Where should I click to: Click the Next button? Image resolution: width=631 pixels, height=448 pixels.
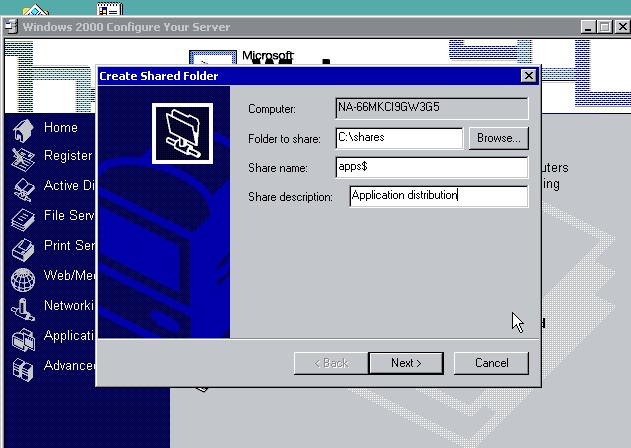[x=406, y=363]
